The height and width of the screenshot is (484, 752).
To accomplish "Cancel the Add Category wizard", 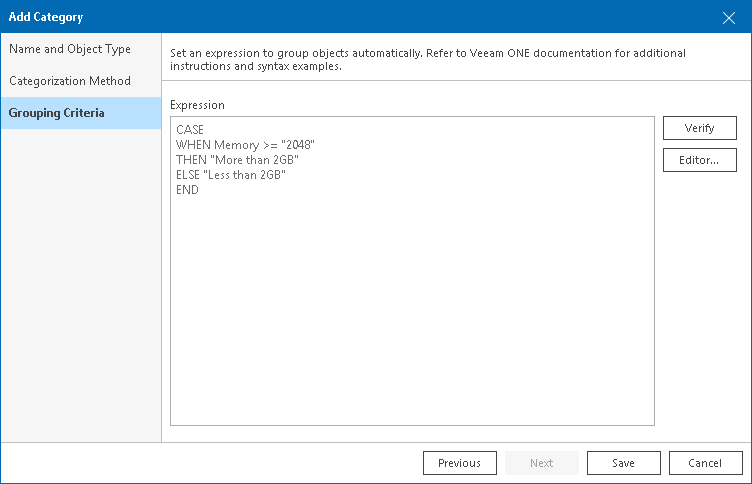I will (705, 463).
